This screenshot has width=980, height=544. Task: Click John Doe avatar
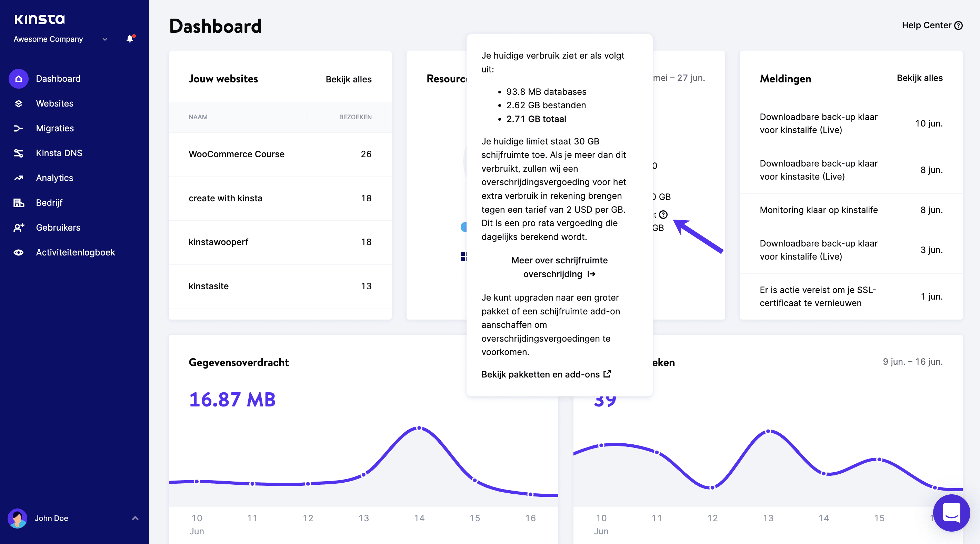pos(18,518)
